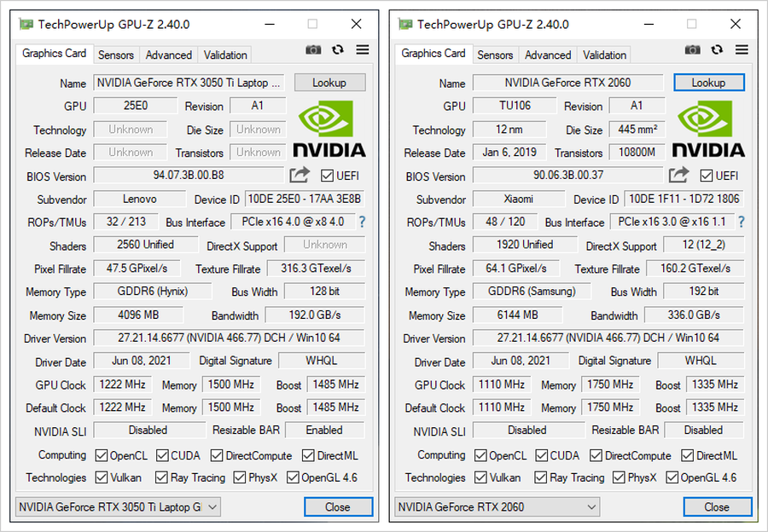768x532 pixels.
Task: Toggle UEFI checkbox in the Lenovo window
Action: pos(328,176)
